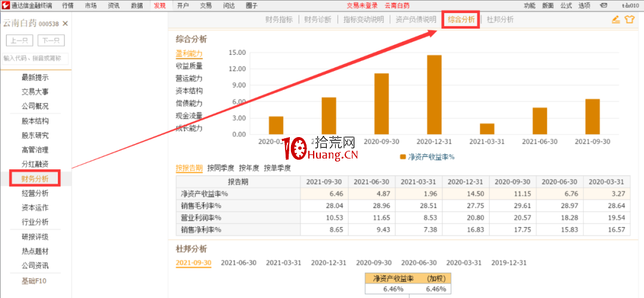Switch to the 资产负债说明 tab

(416, 20)
